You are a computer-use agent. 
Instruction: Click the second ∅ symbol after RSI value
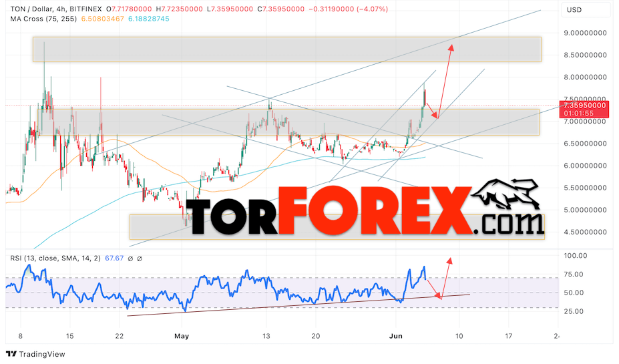point(140,258)
